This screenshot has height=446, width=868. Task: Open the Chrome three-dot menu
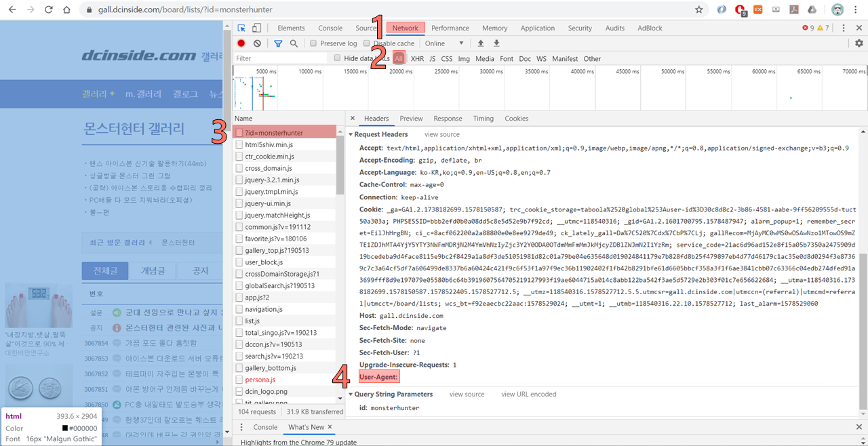pyautogui.click(x=857, y=10)
